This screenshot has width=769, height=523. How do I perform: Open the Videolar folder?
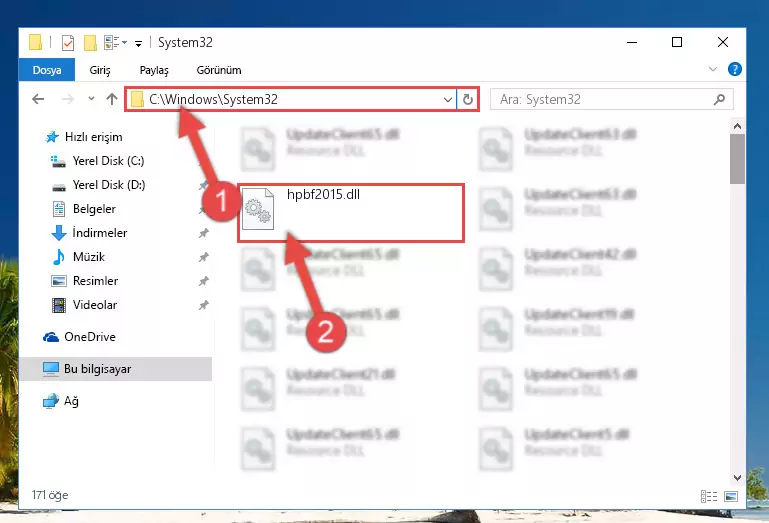95,305
